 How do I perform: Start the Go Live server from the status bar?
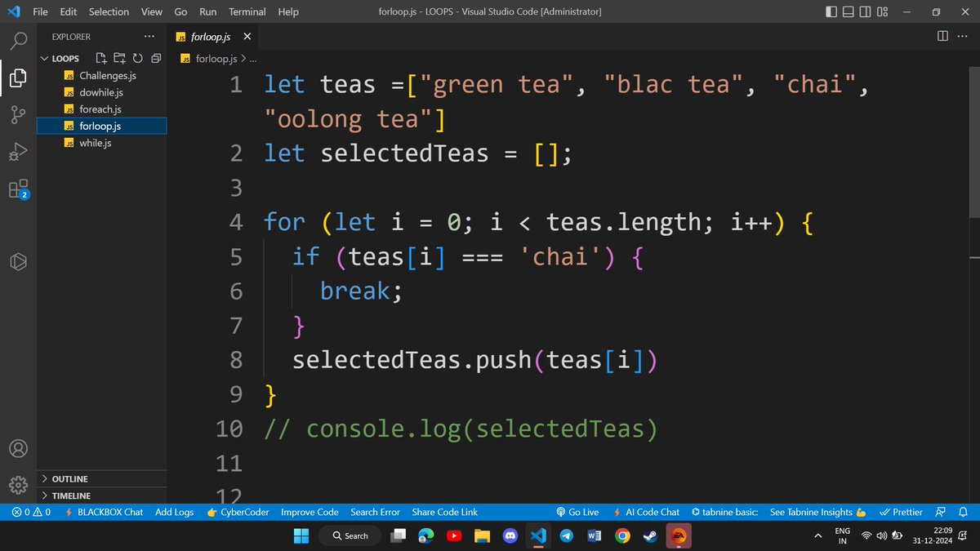[577, 512]
